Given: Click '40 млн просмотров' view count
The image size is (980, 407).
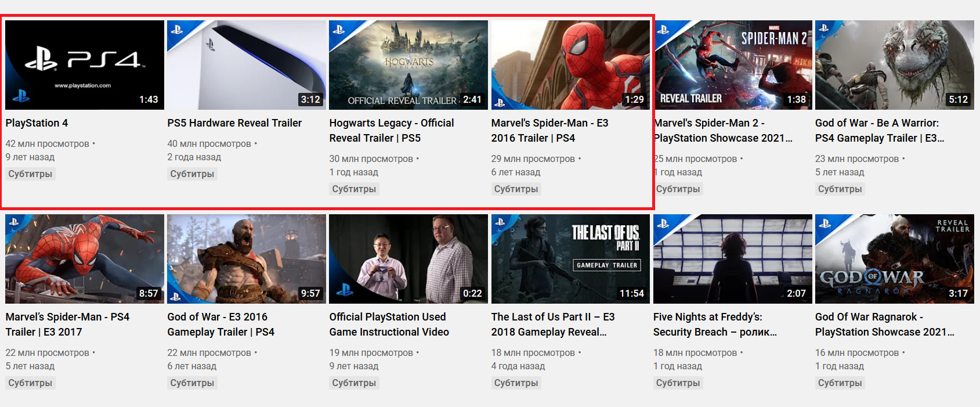Looking at the screenshot, I should tap(209, 143).
